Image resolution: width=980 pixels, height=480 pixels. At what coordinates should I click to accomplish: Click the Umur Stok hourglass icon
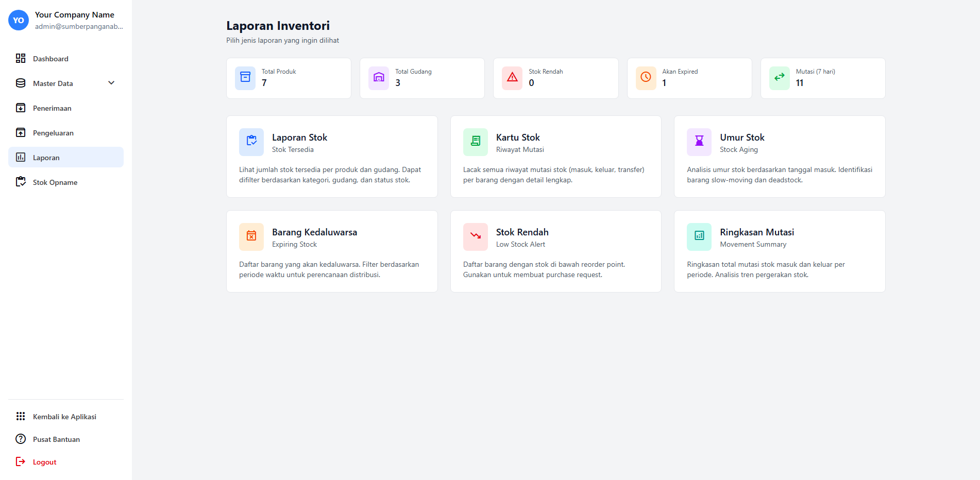(x=699, y=142)
